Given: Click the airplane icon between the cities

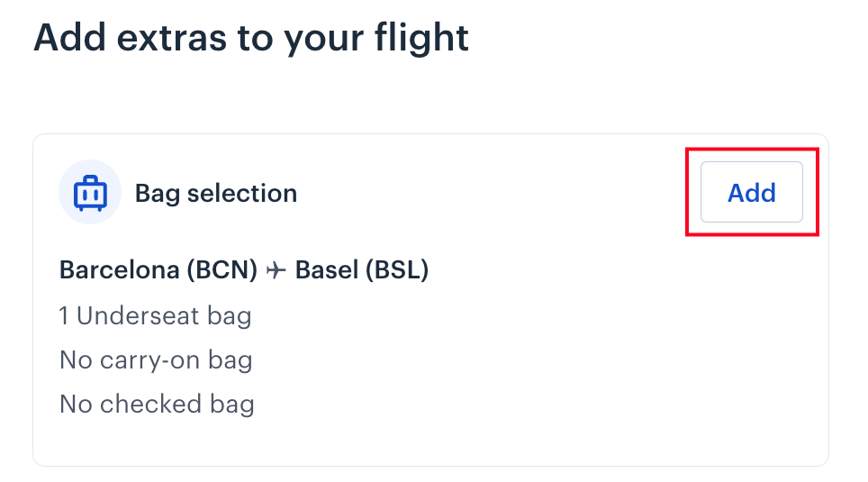Looking at the screenshot, I should (276, 270).
